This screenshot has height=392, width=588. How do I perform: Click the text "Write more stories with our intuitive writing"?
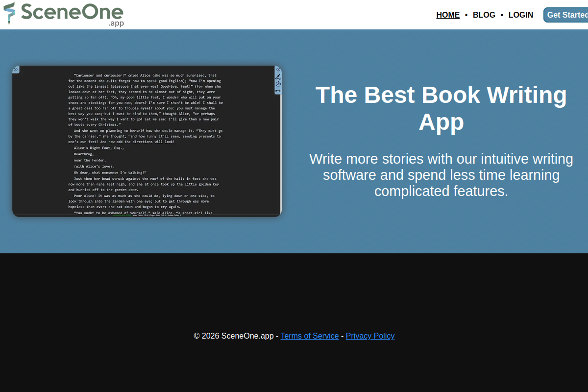pos(441,159)
